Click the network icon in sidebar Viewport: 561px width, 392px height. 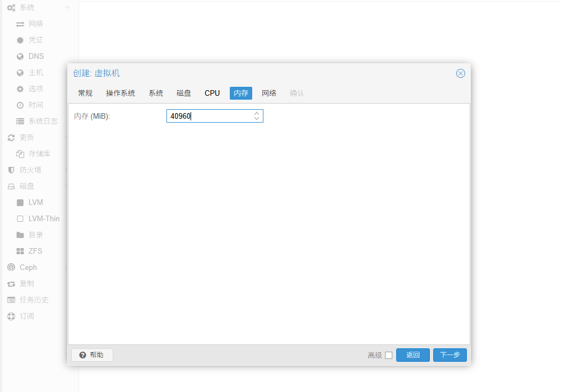[x=20, y=24]
